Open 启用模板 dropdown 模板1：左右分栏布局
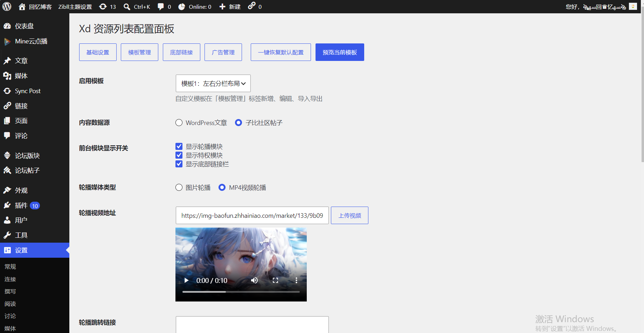The height and width of the screenshot is (333, 644). click(x=213, y=83)
